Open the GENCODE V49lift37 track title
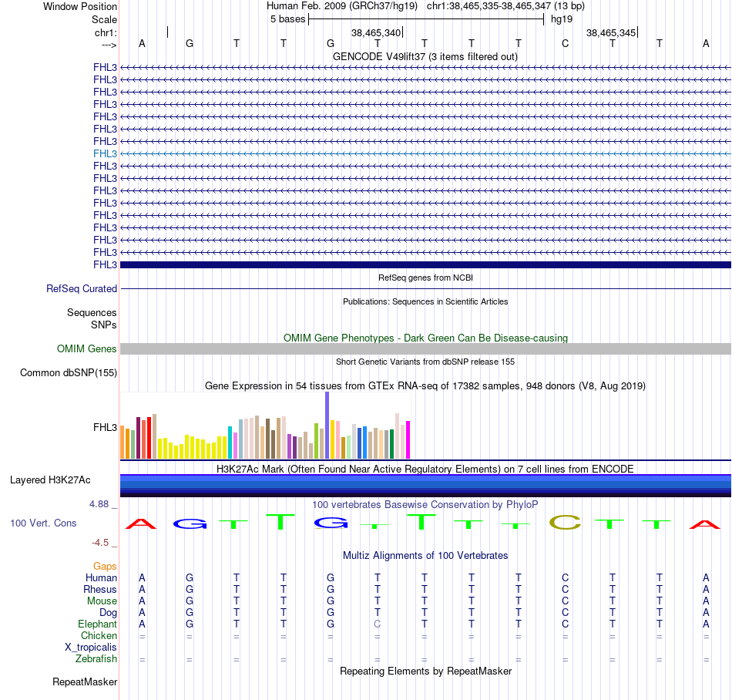The height and width of the screenshot is (700, 732). [x=425, y=56]
